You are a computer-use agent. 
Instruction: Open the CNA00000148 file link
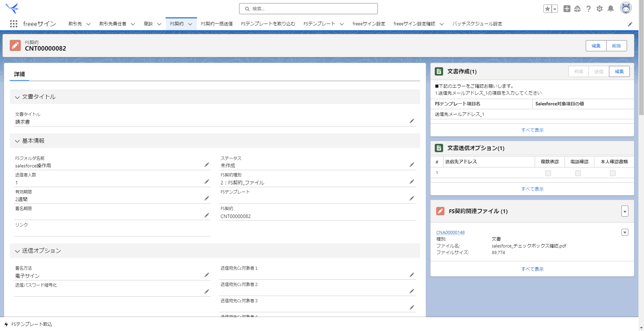[x=450, y=232]
